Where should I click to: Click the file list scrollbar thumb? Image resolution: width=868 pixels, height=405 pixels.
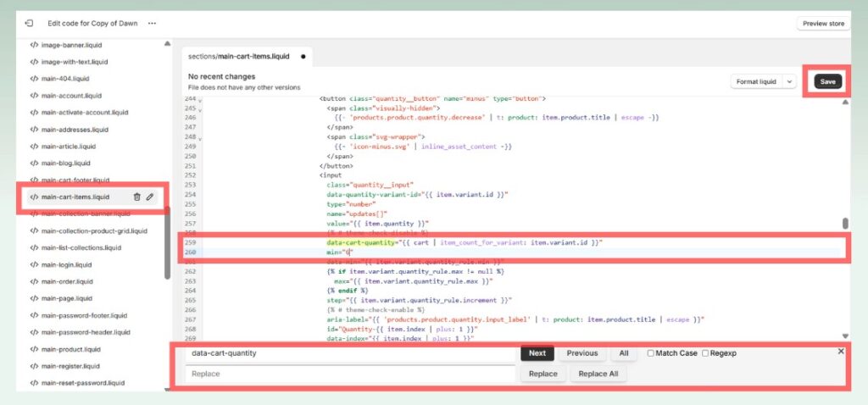click(x=168, y=243)
